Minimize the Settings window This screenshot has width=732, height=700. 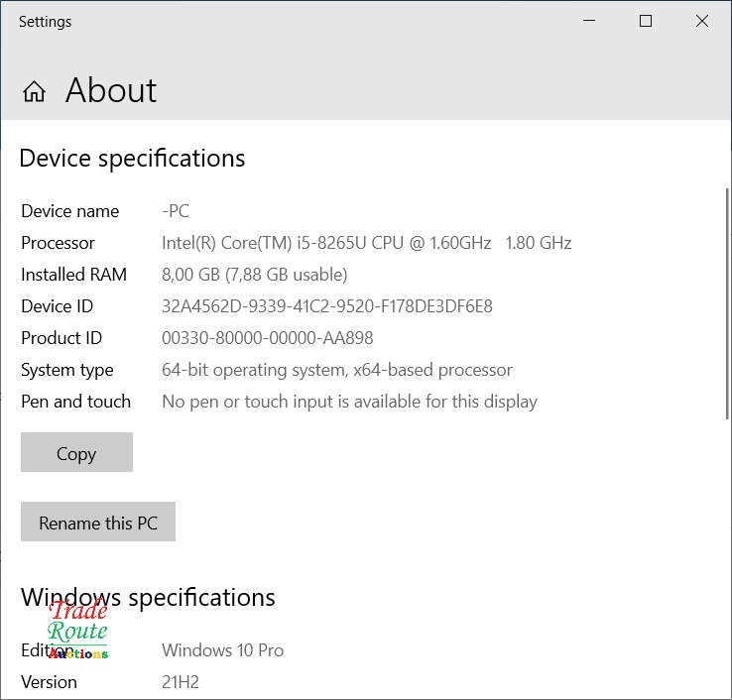589,21
